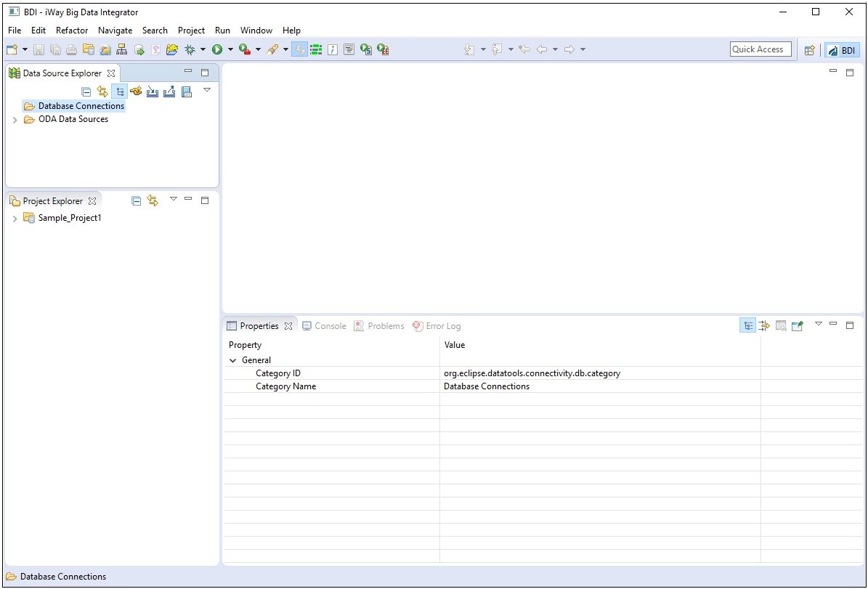Open the Help menu
The width and height of the screenshot is (868, 589).
[x=291, y=31]
